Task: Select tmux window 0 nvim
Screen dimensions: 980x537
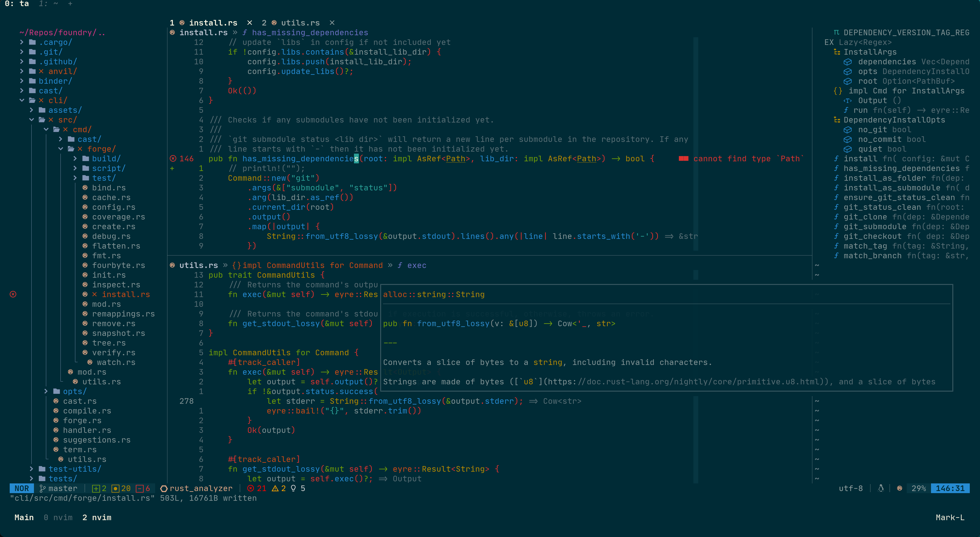Action: pos(58,518)
